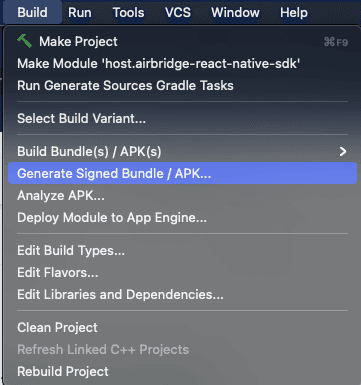Select Run Generate Sources Gradle Tasks
Viewport: 361px width, 385px height.
[x=182, y=85]
